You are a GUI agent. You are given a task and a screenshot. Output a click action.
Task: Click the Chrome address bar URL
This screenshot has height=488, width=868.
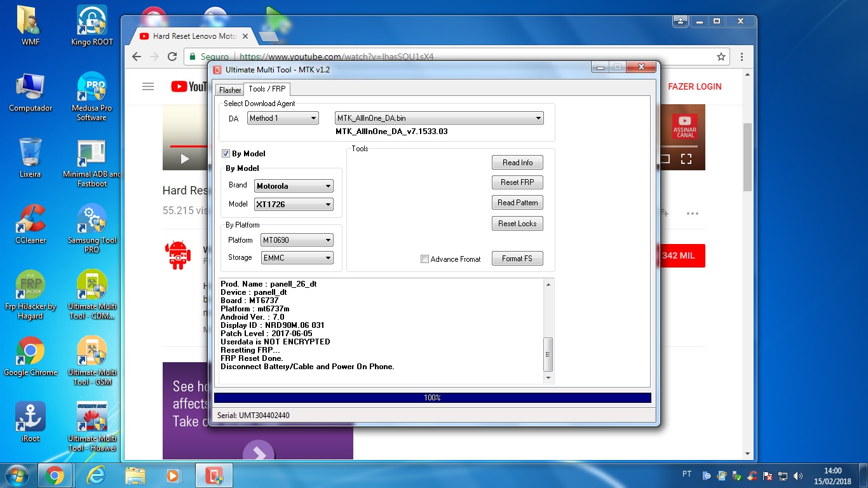(x=336, y=57)
